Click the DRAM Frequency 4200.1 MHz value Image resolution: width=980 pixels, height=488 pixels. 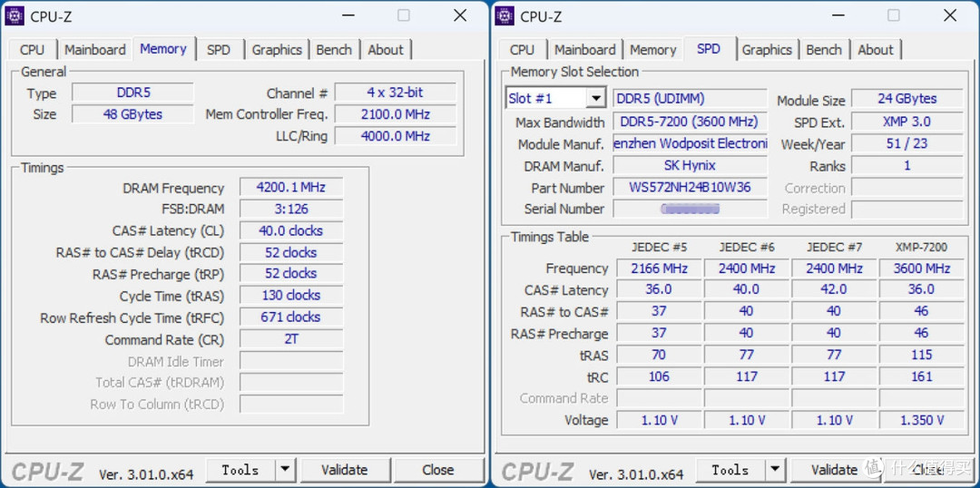click(291, 188)
